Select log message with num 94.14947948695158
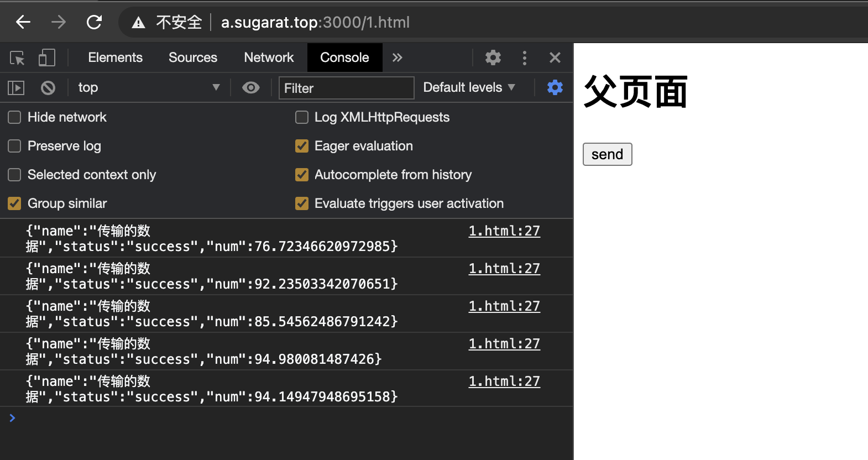The width and height of the screenshot is (868, 460). (212, 389)
